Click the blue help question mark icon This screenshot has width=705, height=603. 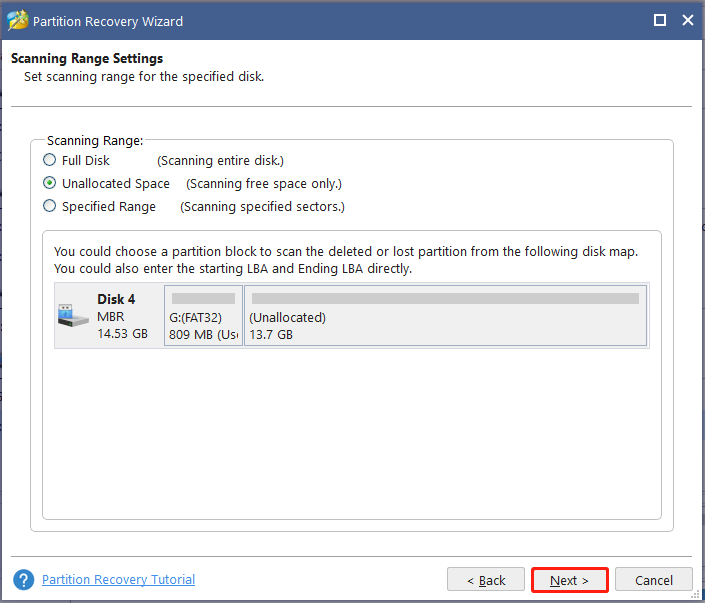(23, 580)
